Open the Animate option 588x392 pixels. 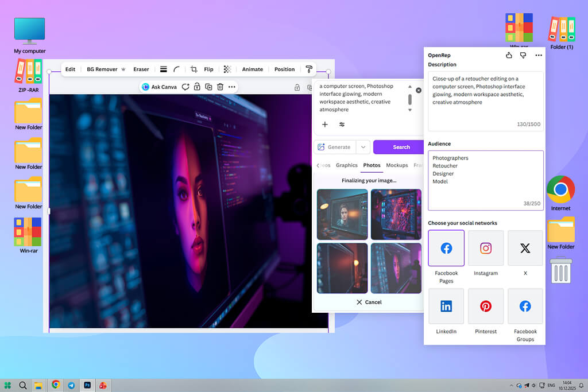253,69
